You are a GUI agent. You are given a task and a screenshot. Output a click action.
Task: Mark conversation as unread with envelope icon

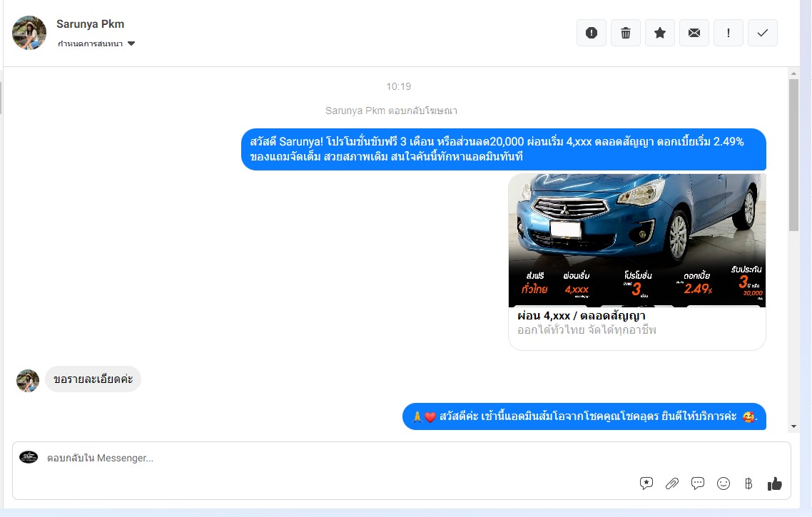pyautogui.click(x=694, y=33)
